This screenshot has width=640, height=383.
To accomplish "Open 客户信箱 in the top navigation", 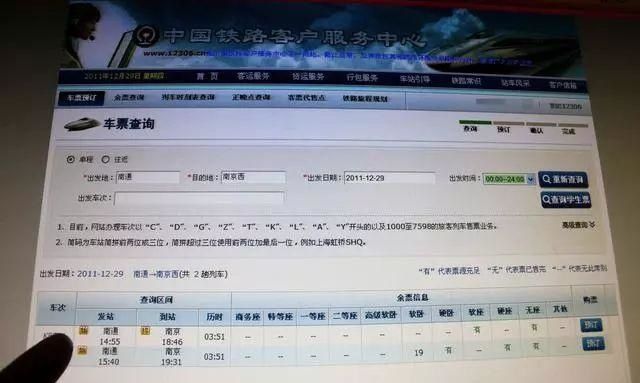I will (x=562, y=85).
